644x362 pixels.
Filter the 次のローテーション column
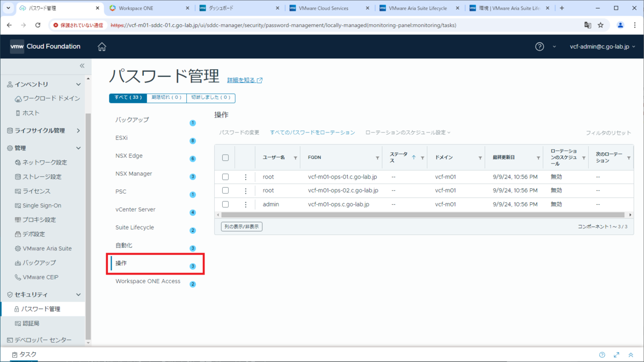pos(629,158)
